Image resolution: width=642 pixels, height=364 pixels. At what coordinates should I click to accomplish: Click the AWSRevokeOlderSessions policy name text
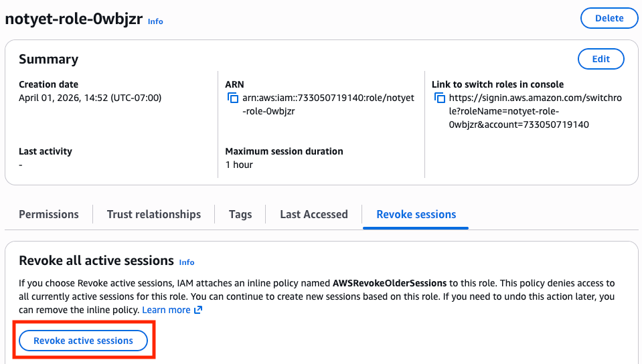pyautogui.click(x=390, y=284)
